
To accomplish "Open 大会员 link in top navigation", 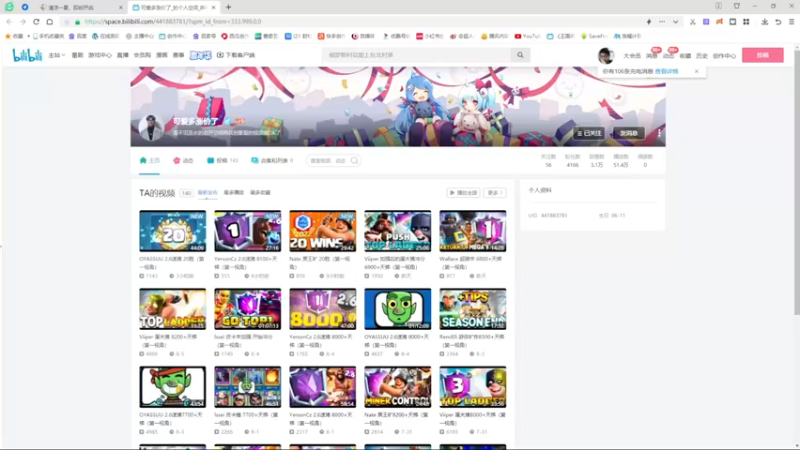I will pyautogui.click(x=632, y=56).
